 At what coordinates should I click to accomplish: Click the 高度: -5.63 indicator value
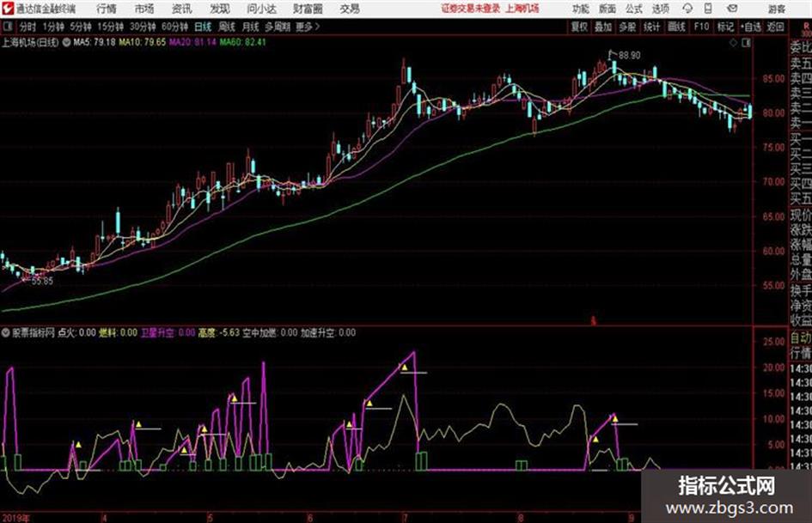click(x=218, y=332)
